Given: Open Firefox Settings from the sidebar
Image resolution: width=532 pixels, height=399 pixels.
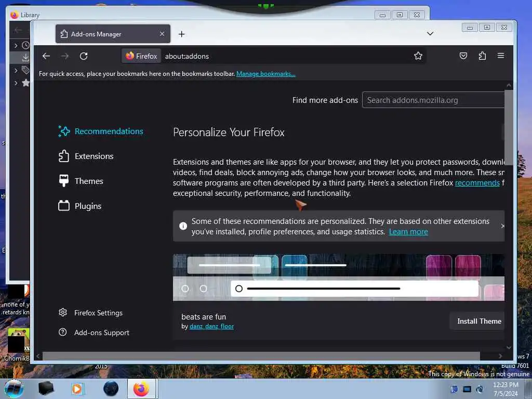Looking at the screenshot, I should pos(90,313).
